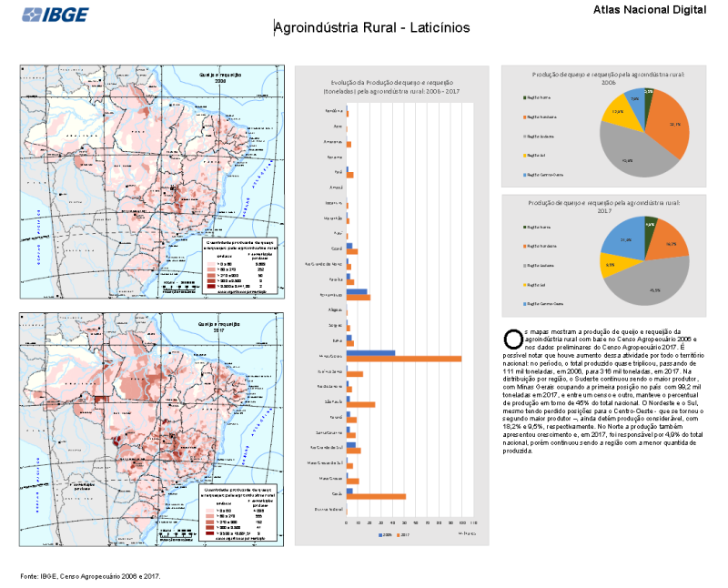The image size is (728, 588).
Task: Click the 2017 pie chart title
Action: pyautogui.click(x=604, y=207)
